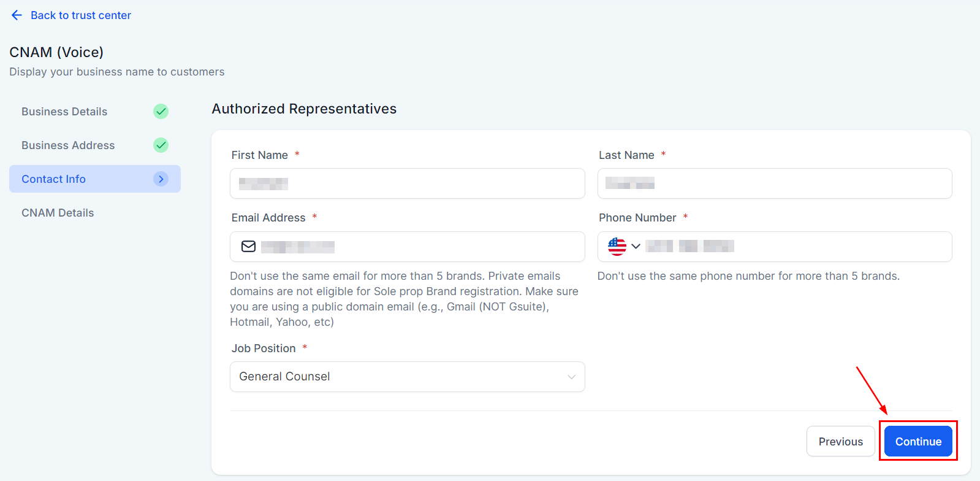
Task: Follow the Back to trust center link
Action: 81,15
